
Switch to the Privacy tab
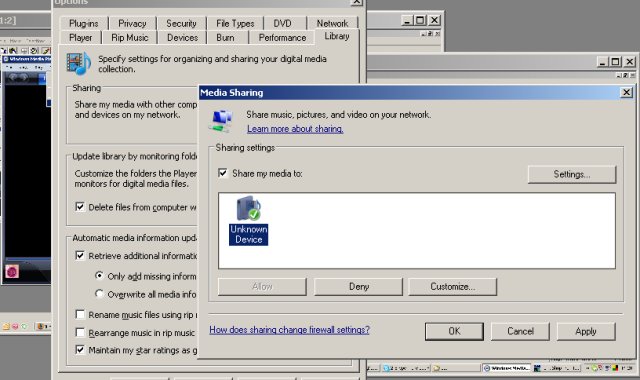(132, 23)
